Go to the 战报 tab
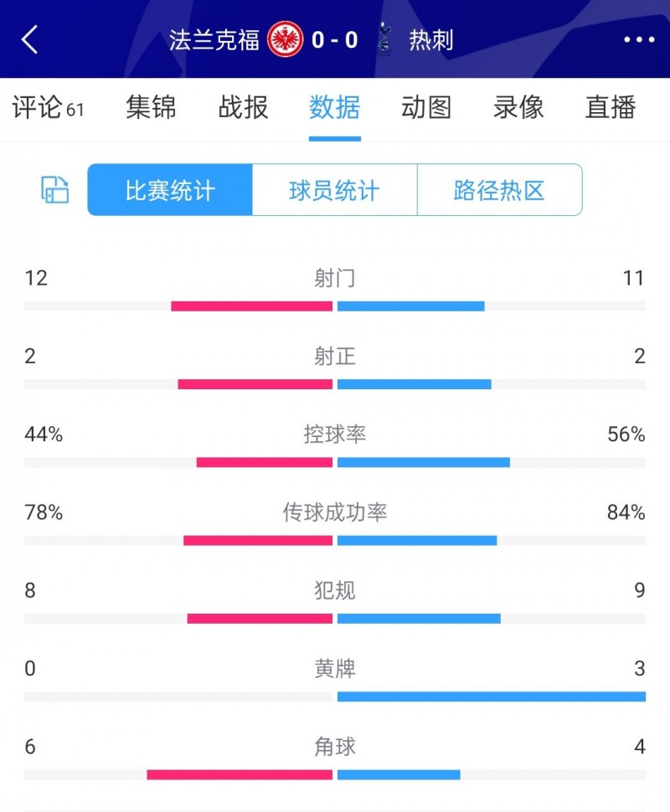Image resolution: width=670 pixels, height=812 pixels. (243, 108)
